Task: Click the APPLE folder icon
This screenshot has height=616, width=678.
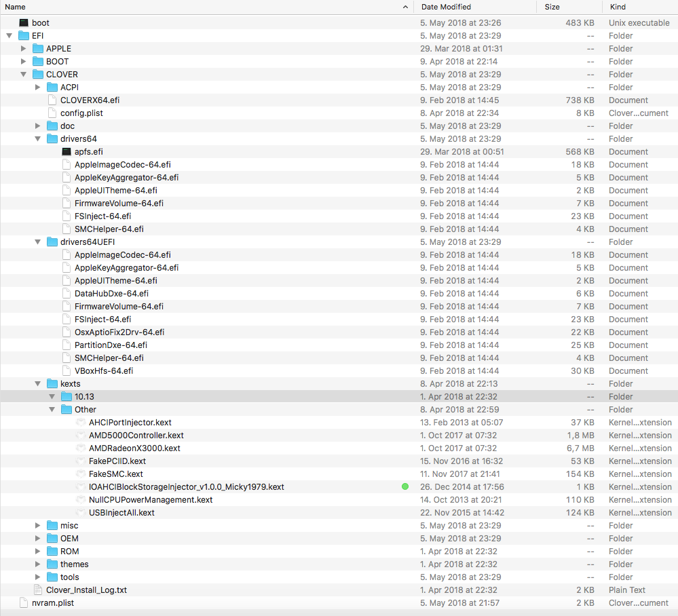Action: tap(38, 48)
